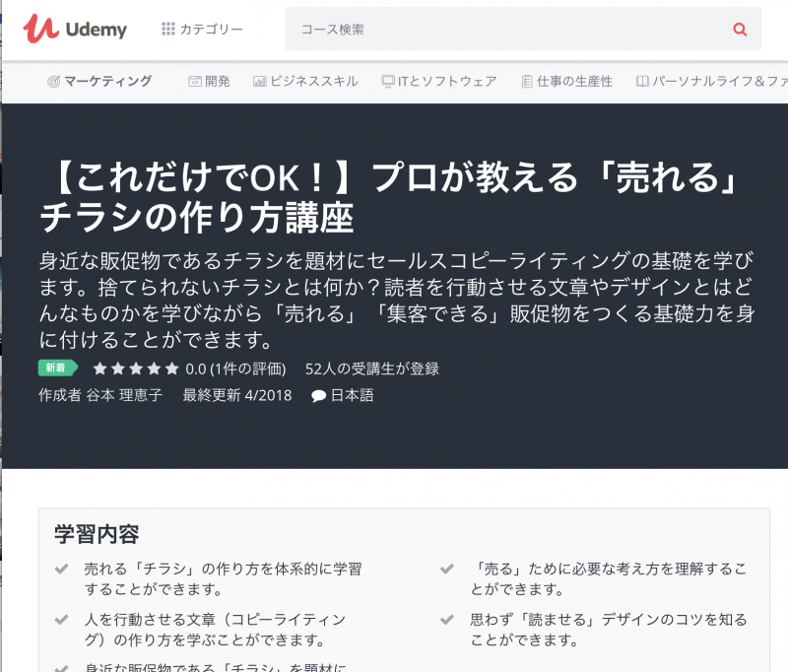
Task: Click the red search magnifier icon
Action: (x=740, y=30)
